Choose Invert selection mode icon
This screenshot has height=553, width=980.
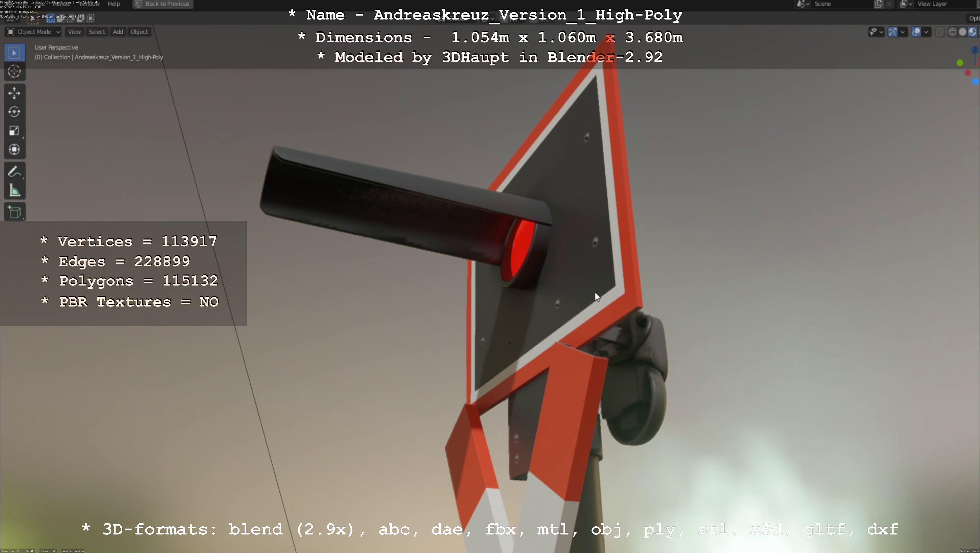point(81,18)
